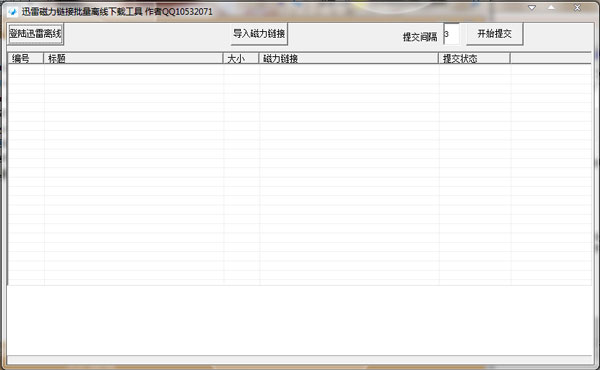This screenshot has height=370, width=600.
Task: Select the first empty row under 标题 column
Action: click(134, 70)
